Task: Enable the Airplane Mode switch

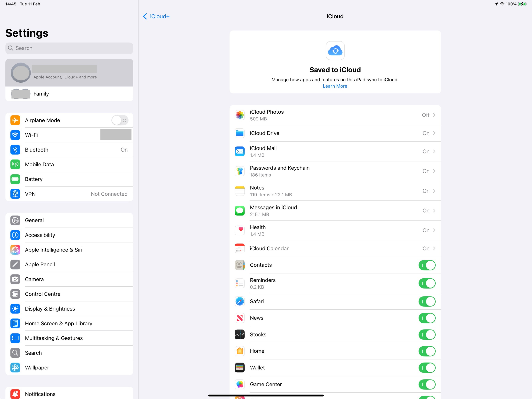Action: (120, 120)
